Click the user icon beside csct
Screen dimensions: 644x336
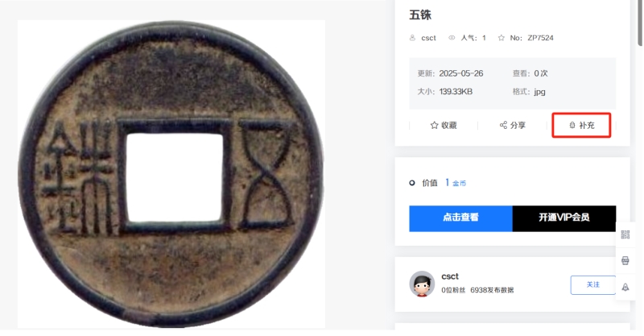(x=412, y=38)
